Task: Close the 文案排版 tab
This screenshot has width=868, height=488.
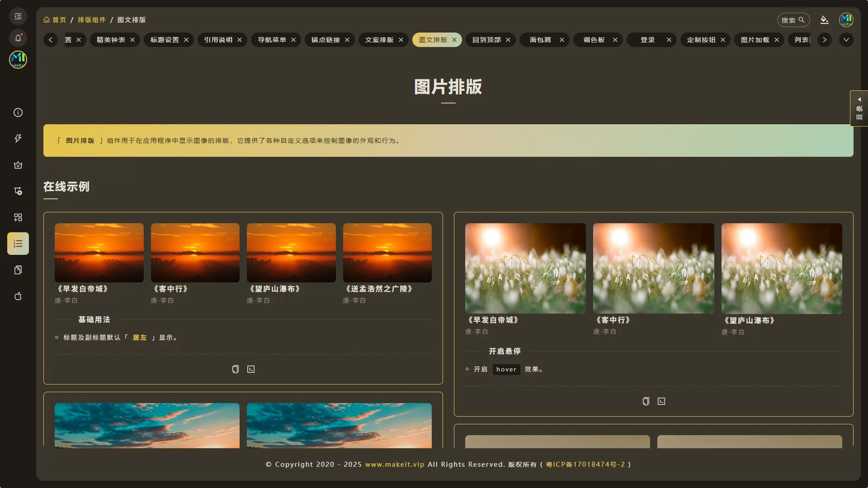Action: (x=401, y=40)
